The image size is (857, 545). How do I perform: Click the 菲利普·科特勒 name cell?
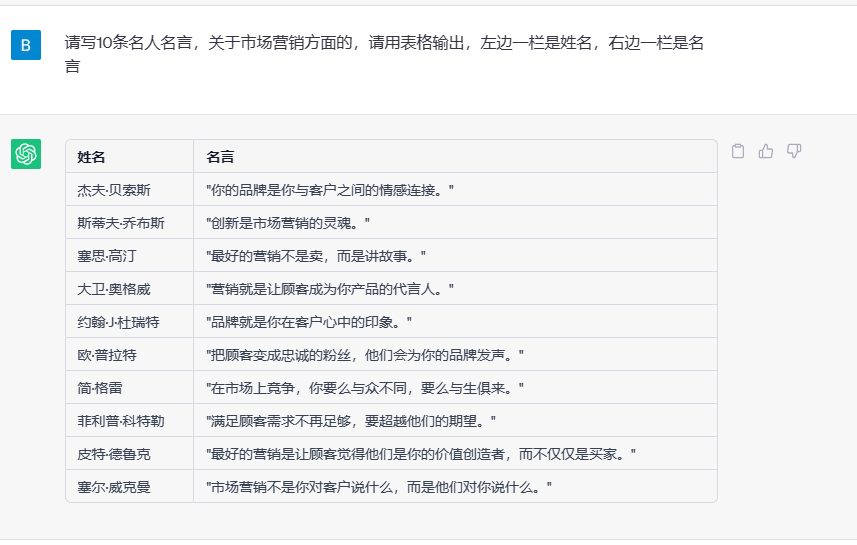(x=121, y=421)
